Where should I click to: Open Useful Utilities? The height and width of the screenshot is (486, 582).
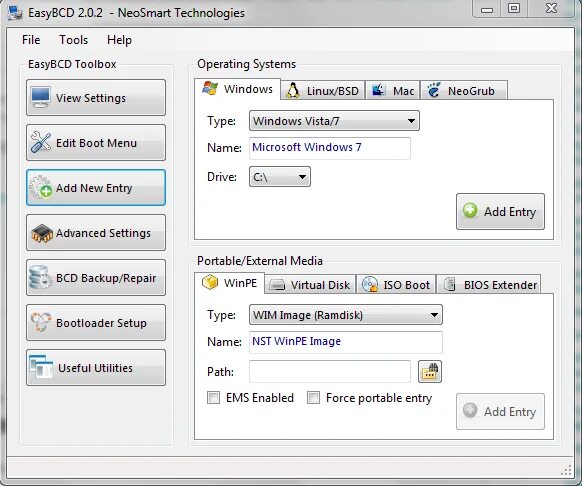point(96,368)
